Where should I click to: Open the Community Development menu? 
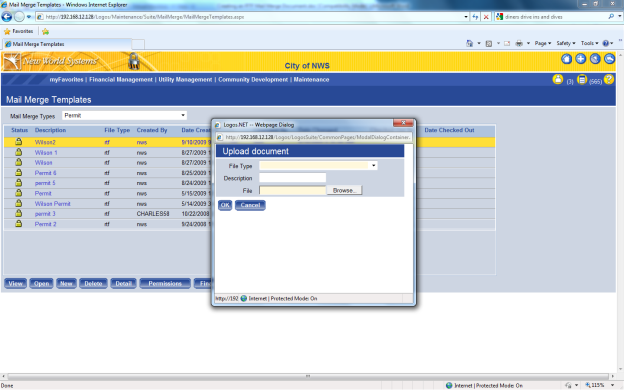pos(253,80)
